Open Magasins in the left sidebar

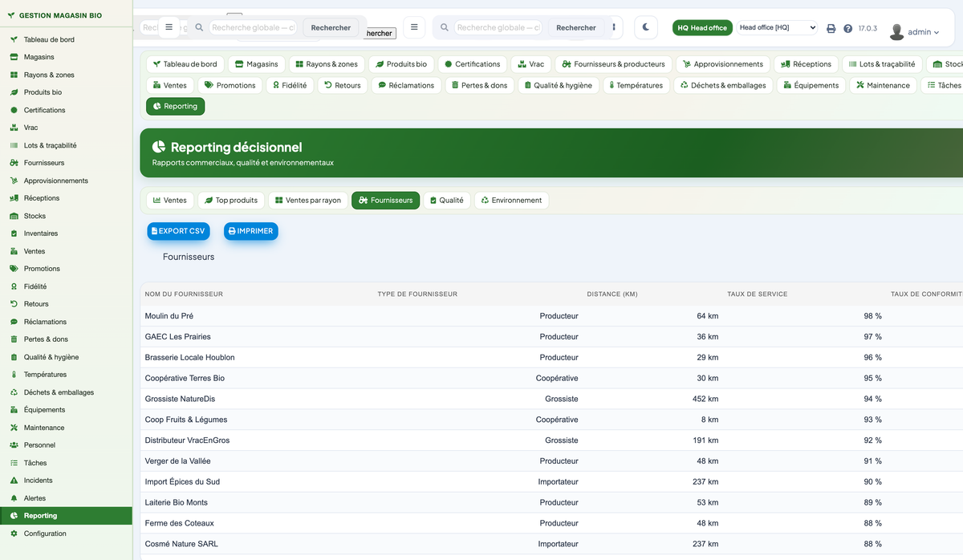click(x=66, y=57)
